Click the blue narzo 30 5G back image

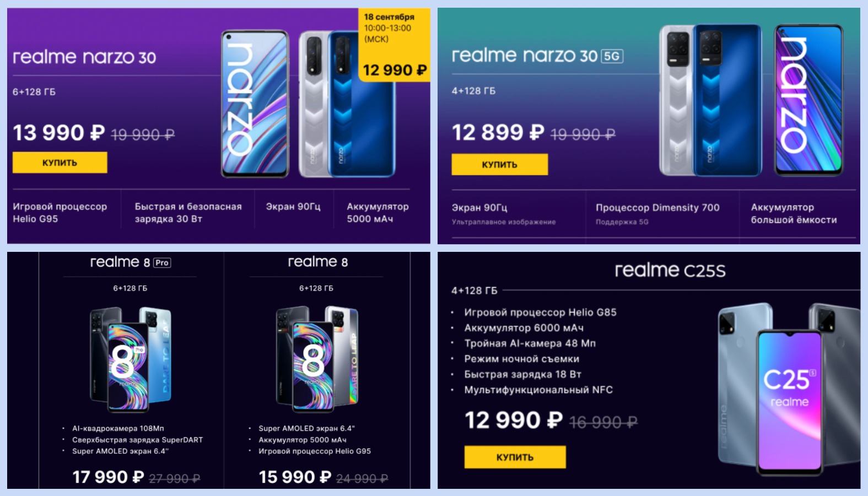point(727,100)
